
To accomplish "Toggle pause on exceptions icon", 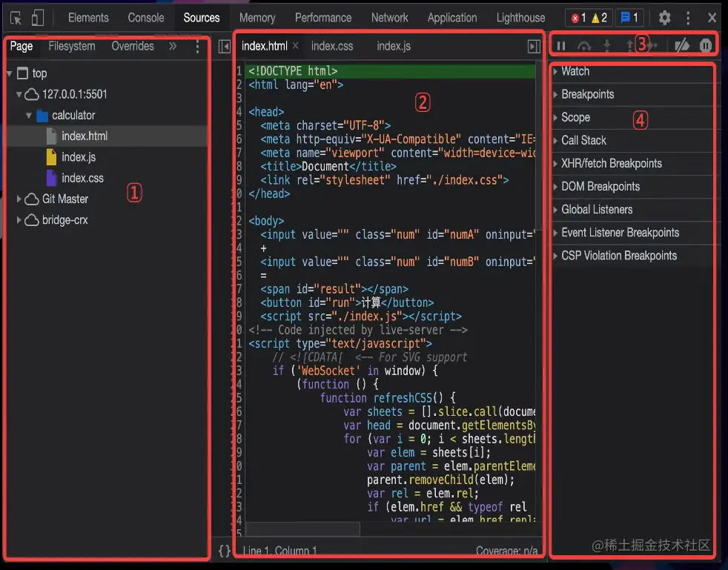I will point(706,46).
